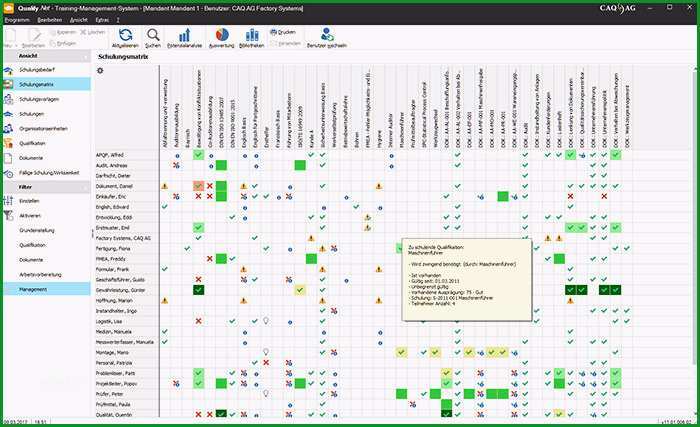This screenshot has height=427, width=700.
Task: Open matrix settings gear icon
Action: (x=100, y=71)
